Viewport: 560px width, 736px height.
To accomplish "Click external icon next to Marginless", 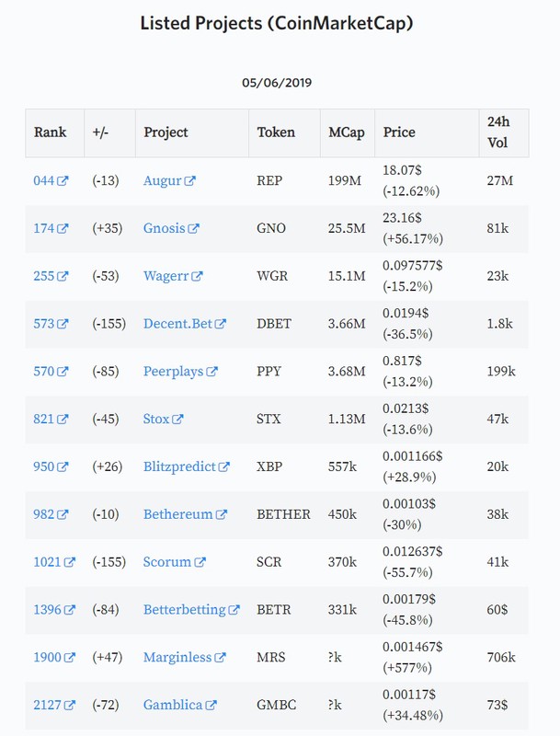I will click(x=220, y=658).
